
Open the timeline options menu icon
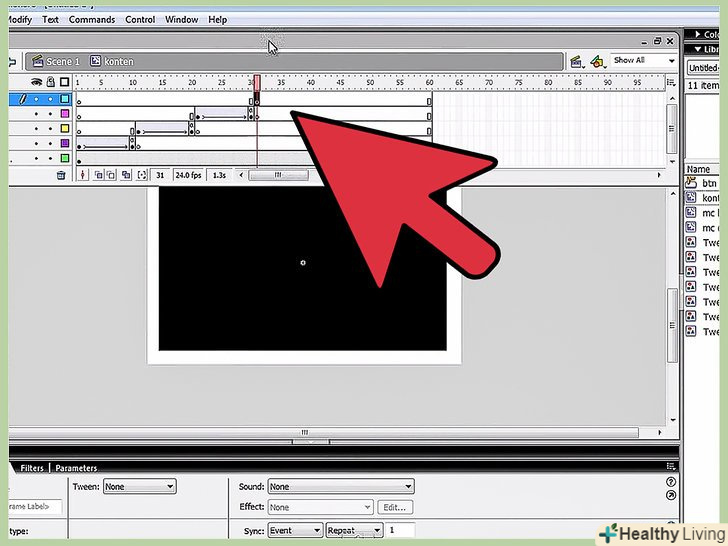[x=671, y=83]
